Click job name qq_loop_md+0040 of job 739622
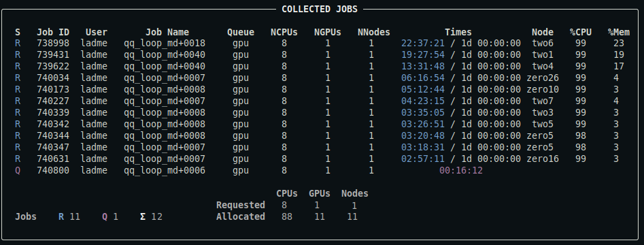This screenshot has height=245, width=644. pyautogui.click(x=165, y=66)
